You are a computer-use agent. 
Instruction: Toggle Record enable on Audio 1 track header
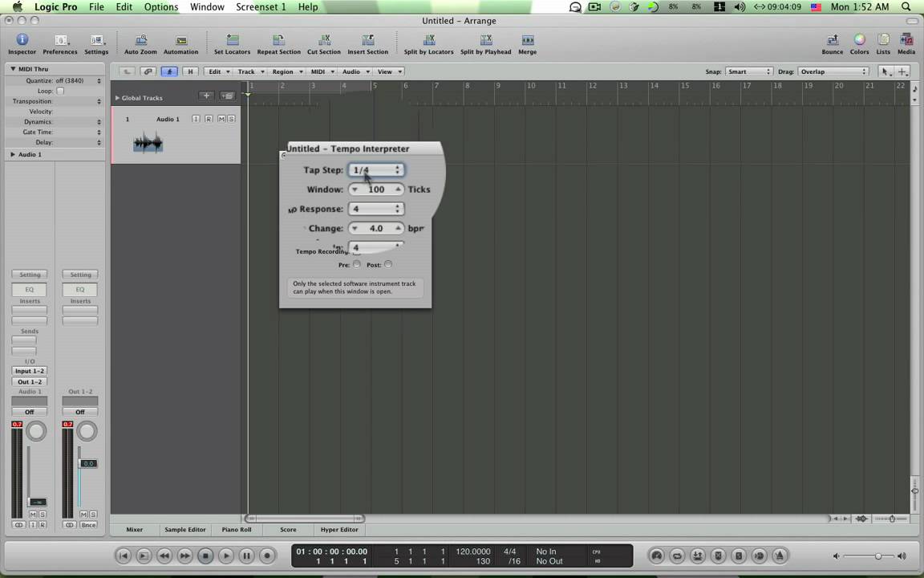pos(209,119)
